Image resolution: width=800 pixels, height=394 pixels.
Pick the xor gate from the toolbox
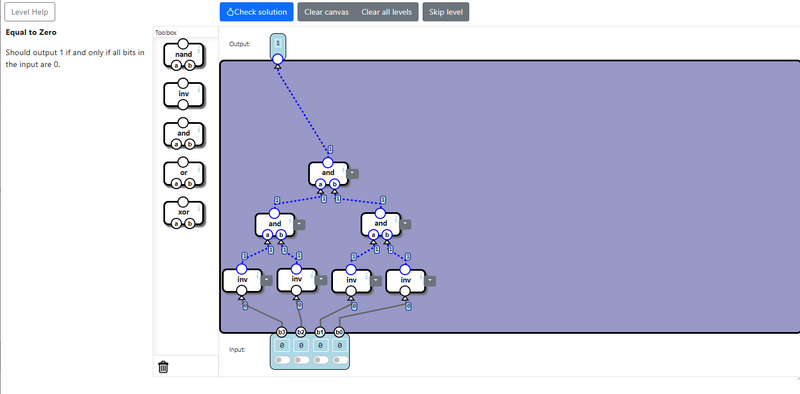tap(184, 212)
